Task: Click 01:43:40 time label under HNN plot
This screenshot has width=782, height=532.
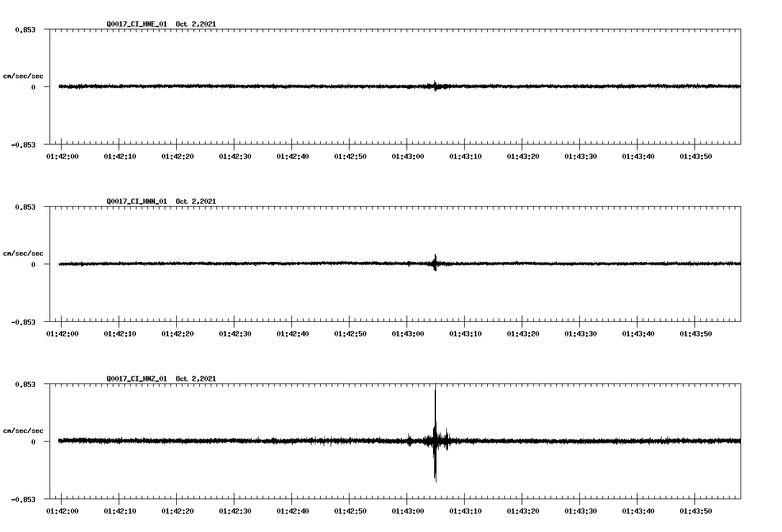Action: (x=638, y=334)
